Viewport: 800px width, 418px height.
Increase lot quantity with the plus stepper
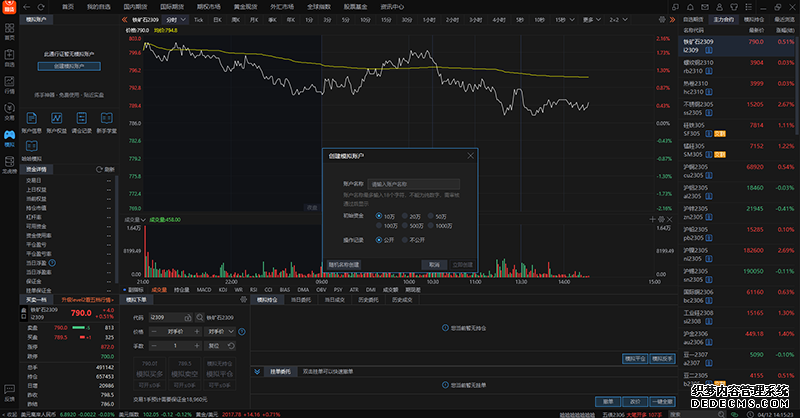click(199, 345)
